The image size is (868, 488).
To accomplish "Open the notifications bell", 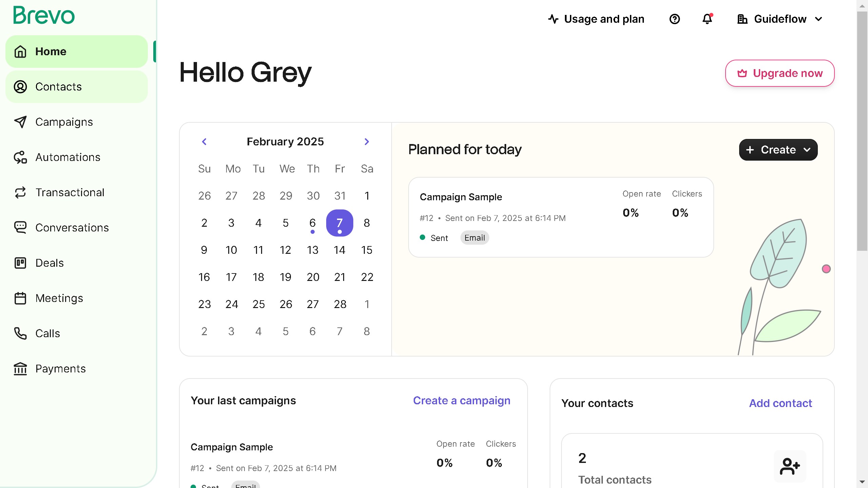I will point(707,19).
